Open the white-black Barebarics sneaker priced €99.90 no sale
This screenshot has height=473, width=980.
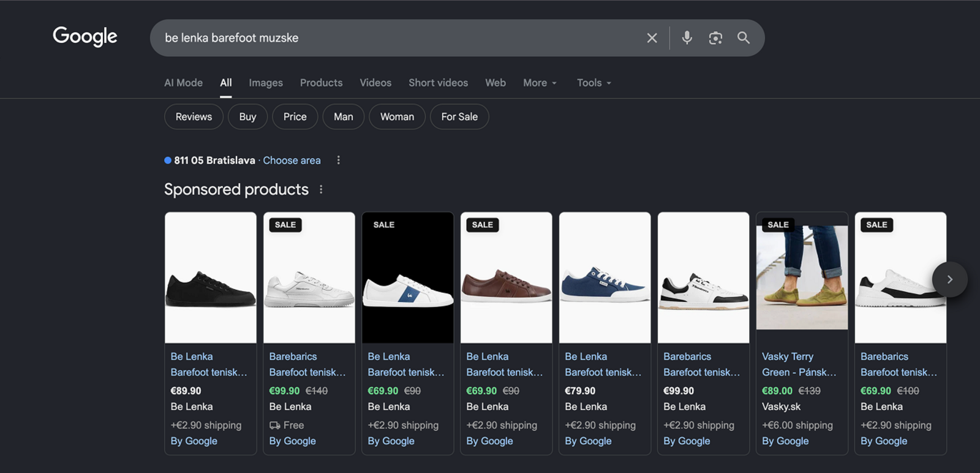point(704,278)
